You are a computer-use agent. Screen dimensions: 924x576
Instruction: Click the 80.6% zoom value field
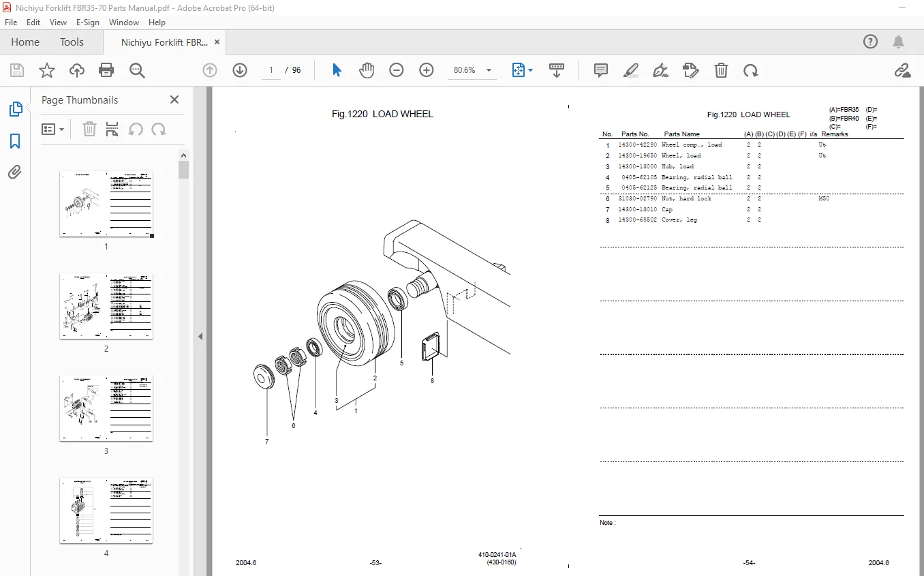465,70
